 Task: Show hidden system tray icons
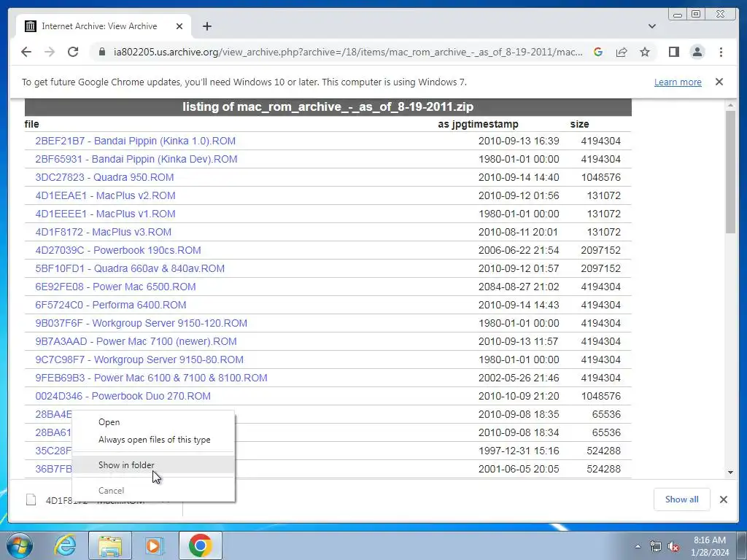[x=638, y=546]
